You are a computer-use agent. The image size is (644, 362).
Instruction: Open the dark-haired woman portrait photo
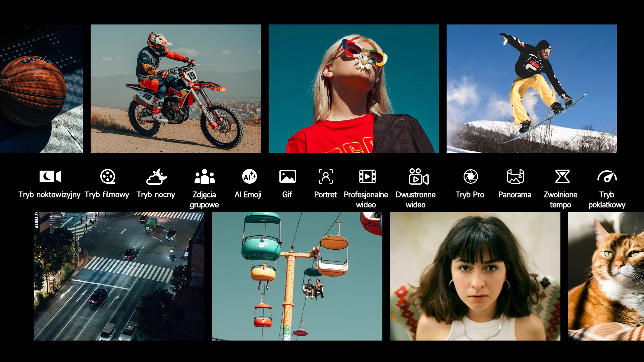point(475,276)
